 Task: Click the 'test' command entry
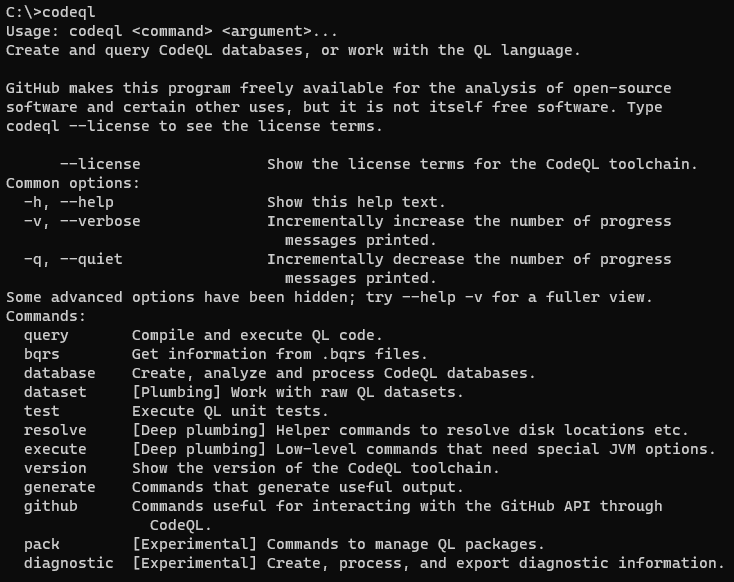[x=42, y=411]
